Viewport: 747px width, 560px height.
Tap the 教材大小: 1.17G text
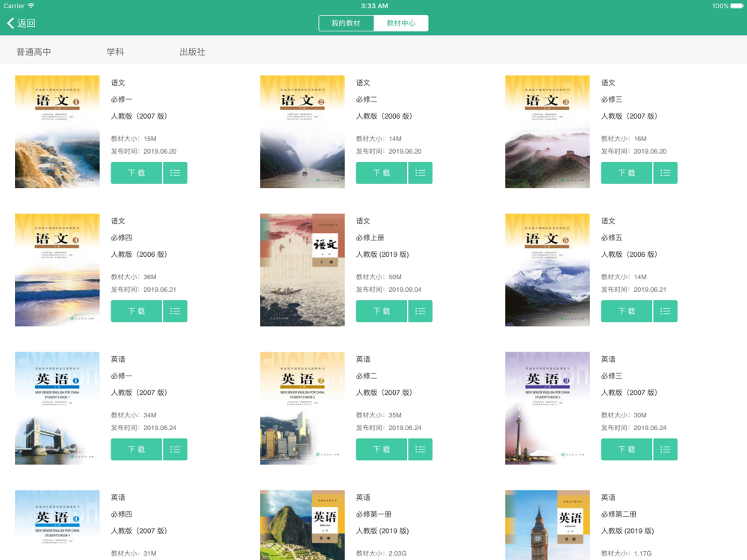[626, 553]
